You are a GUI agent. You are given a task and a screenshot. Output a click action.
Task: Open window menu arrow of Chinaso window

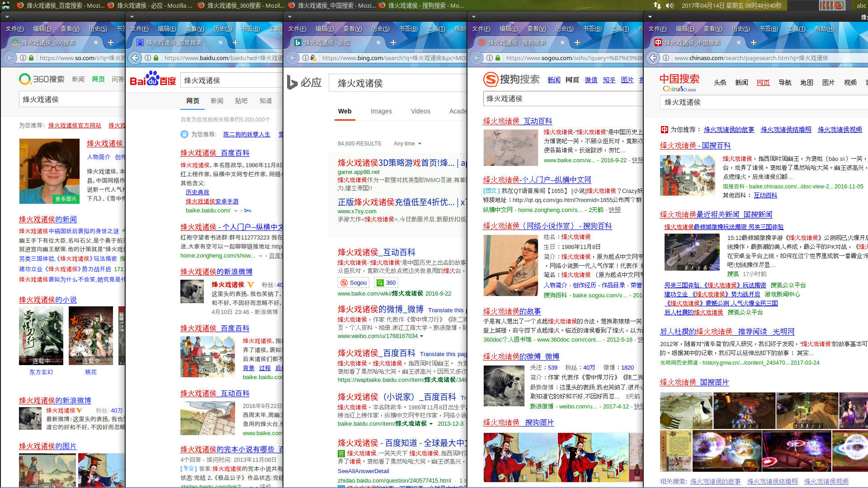tap(650, 17)
